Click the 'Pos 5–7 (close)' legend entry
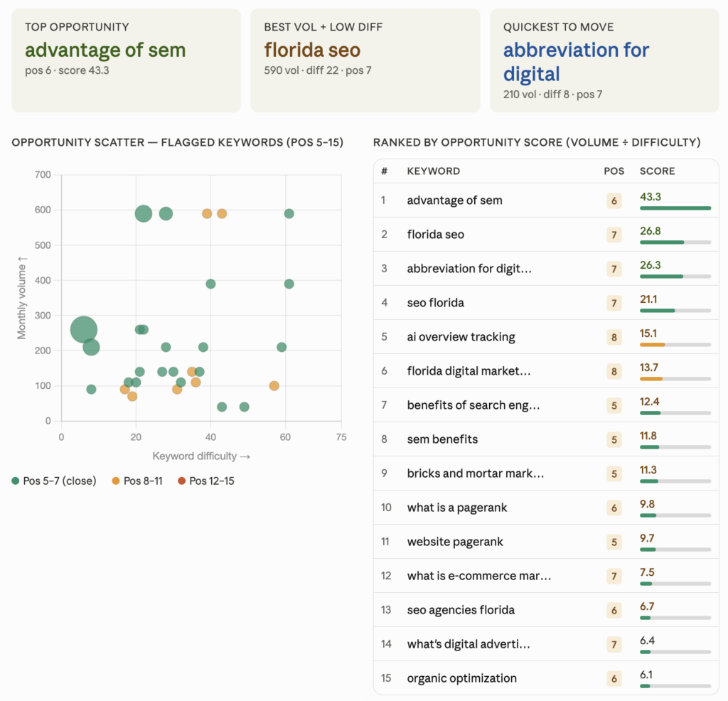This screenshot has height=701, width=728. 54,481
